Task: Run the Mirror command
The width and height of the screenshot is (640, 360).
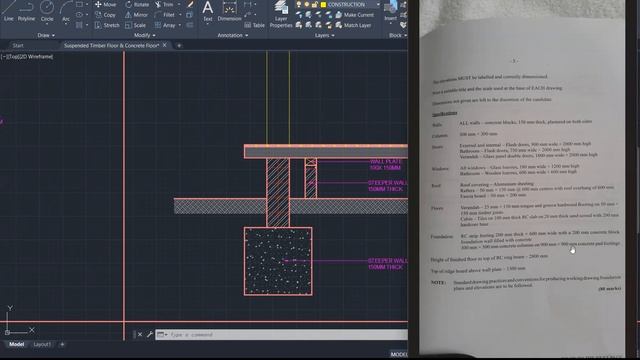Action: click(x=136, y=15)
